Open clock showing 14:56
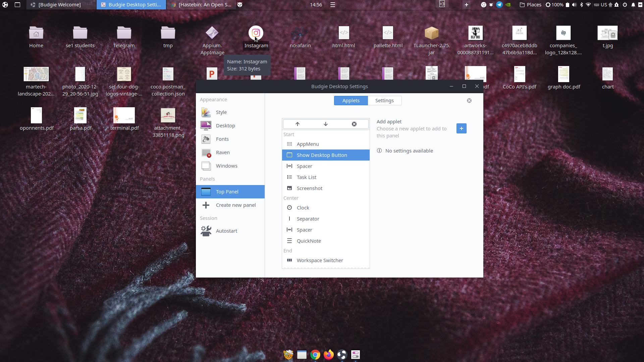The image size is (644, 362). 316,5
